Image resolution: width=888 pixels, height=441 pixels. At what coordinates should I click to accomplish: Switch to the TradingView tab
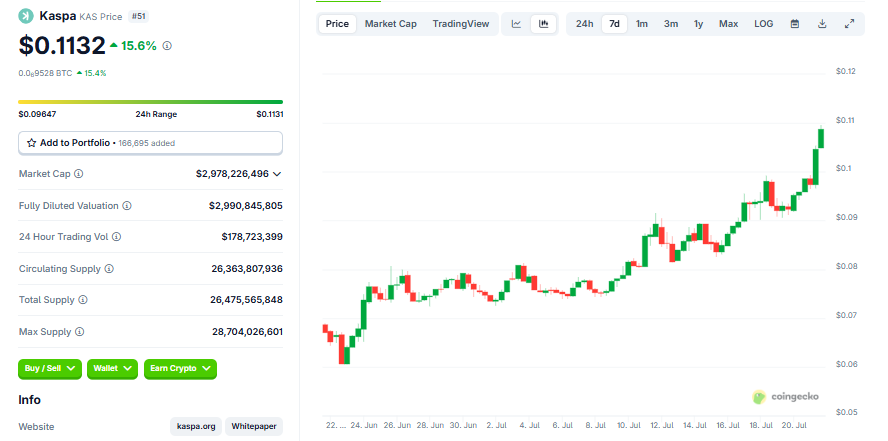point(461,24)
